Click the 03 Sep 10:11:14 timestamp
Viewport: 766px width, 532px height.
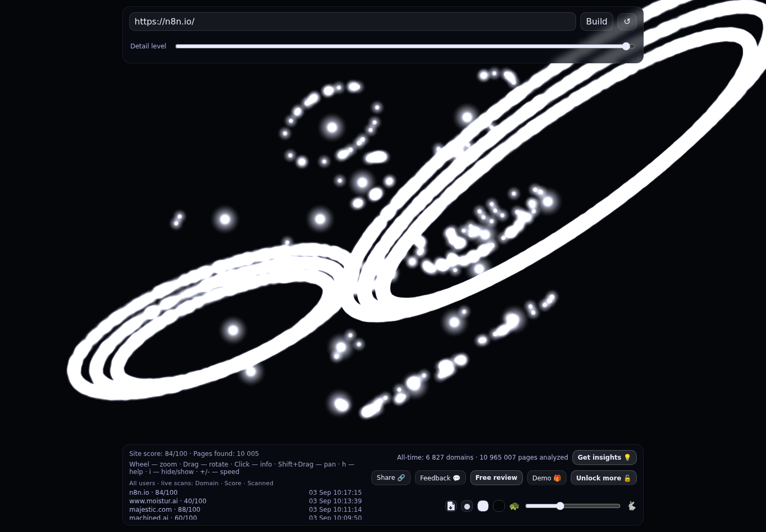tap(335, 510)
